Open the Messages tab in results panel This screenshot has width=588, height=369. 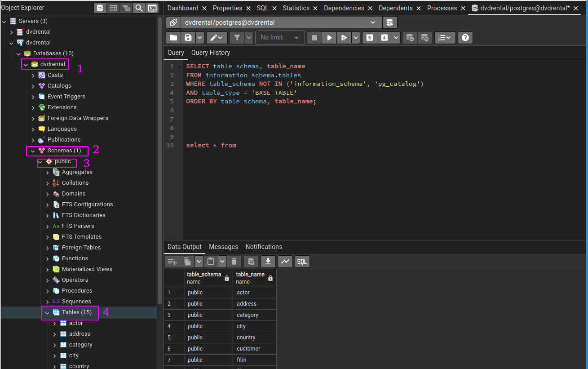(x=224, y=247)
